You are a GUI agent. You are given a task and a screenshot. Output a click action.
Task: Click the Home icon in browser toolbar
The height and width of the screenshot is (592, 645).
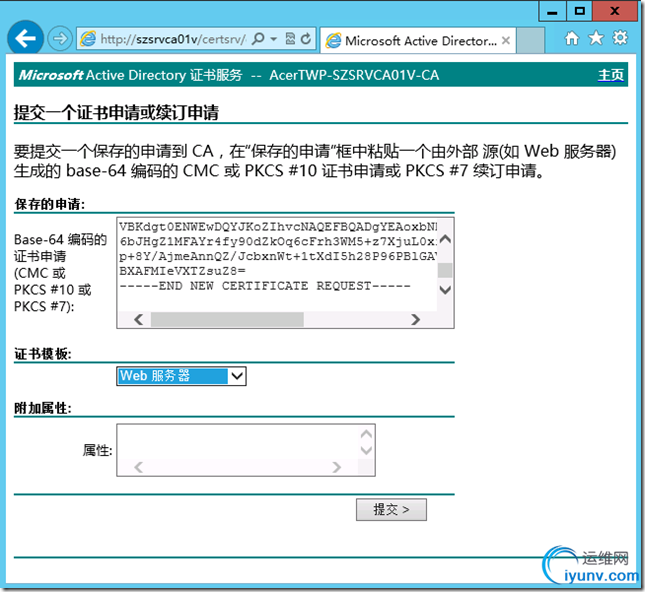(571, 39)
